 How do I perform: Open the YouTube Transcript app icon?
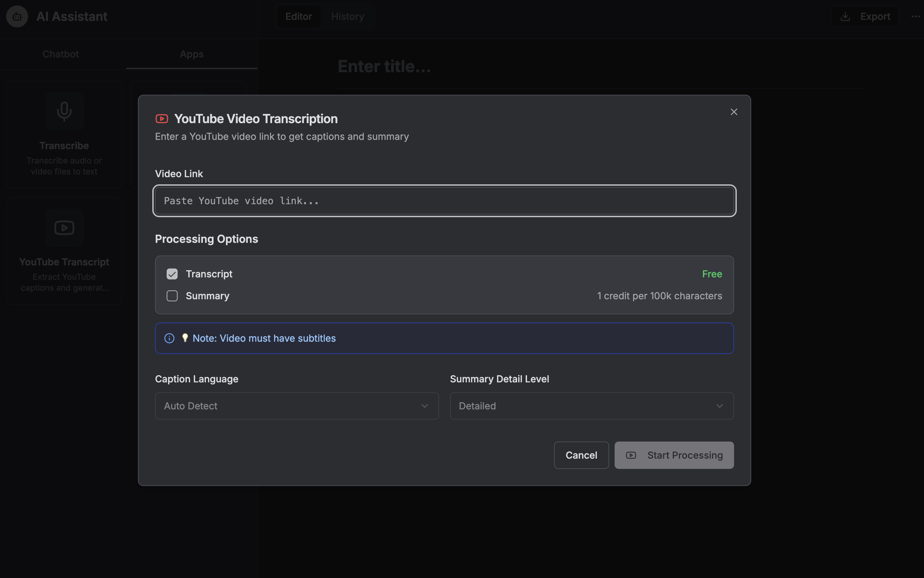64,227
